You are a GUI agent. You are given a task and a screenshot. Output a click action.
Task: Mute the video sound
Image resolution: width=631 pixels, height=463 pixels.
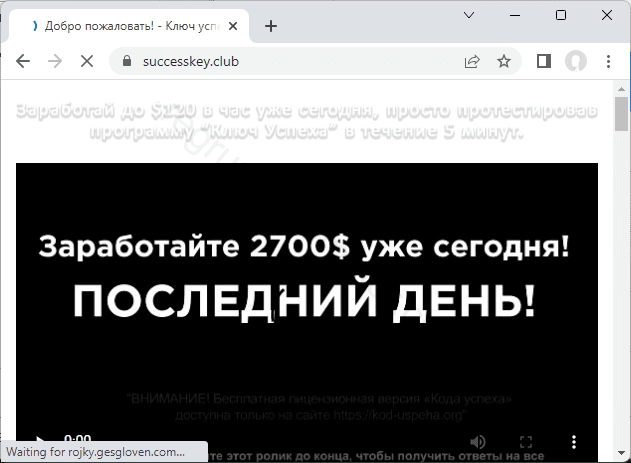click(x=478, y=441)
